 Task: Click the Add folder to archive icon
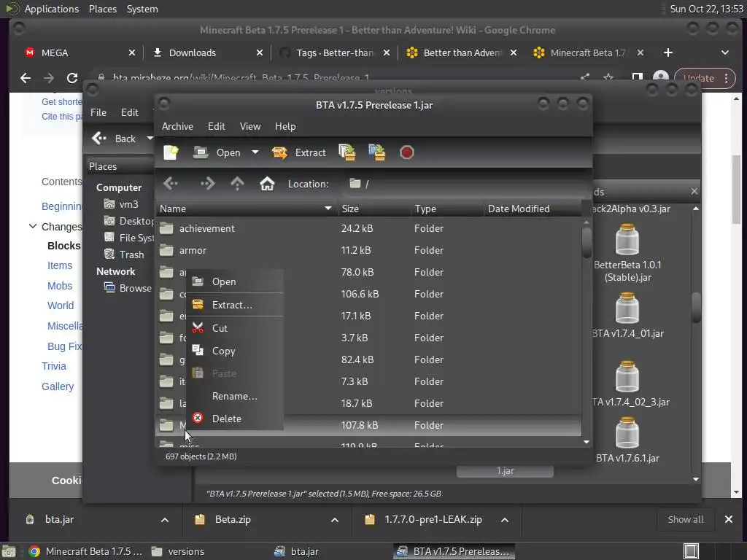tap(377, 152)
